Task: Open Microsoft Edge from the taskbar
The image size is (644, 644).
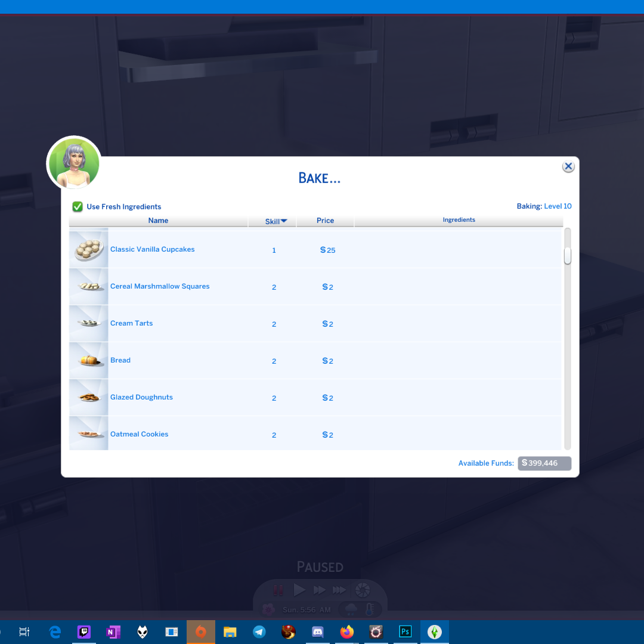Action: [55, 631]
